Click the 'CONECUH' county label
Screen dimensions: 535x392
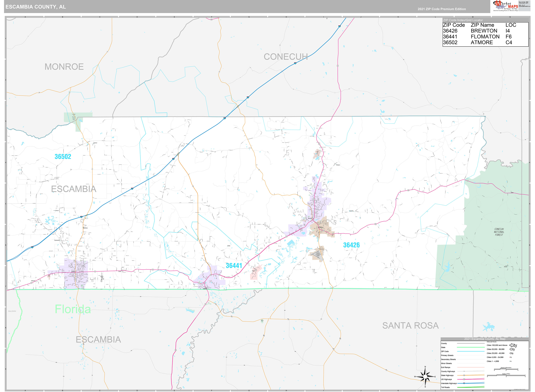286,57
